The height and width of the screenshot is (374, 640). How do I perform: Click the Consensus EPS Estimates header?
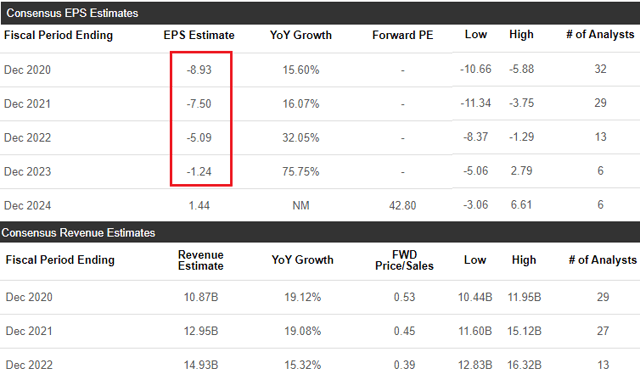72,13
